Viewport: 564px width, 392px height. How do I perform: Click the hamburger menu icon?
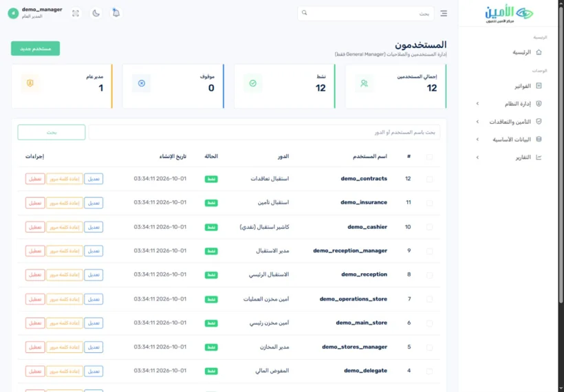tap(444, 13)
